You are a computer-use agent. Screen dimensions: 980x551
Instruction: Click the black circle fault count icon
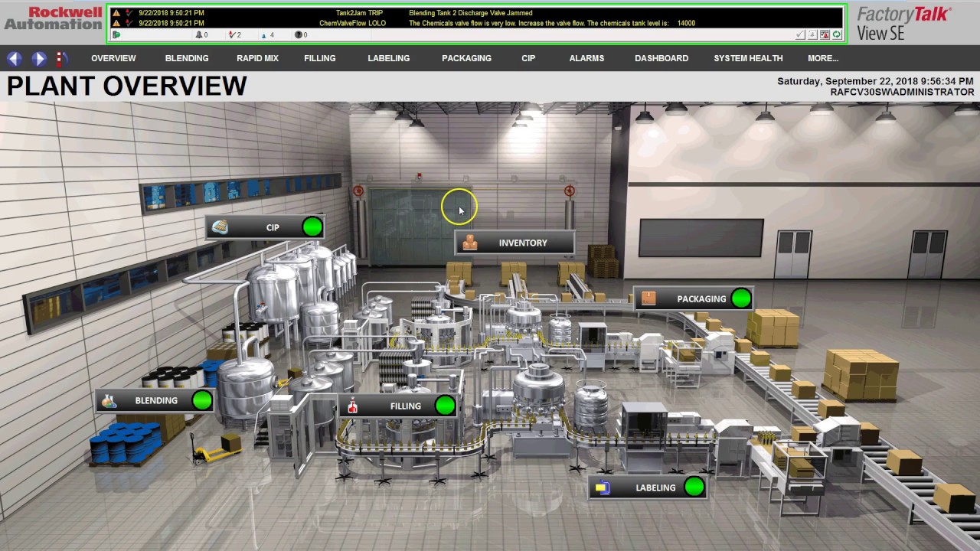tap(298, 34)
